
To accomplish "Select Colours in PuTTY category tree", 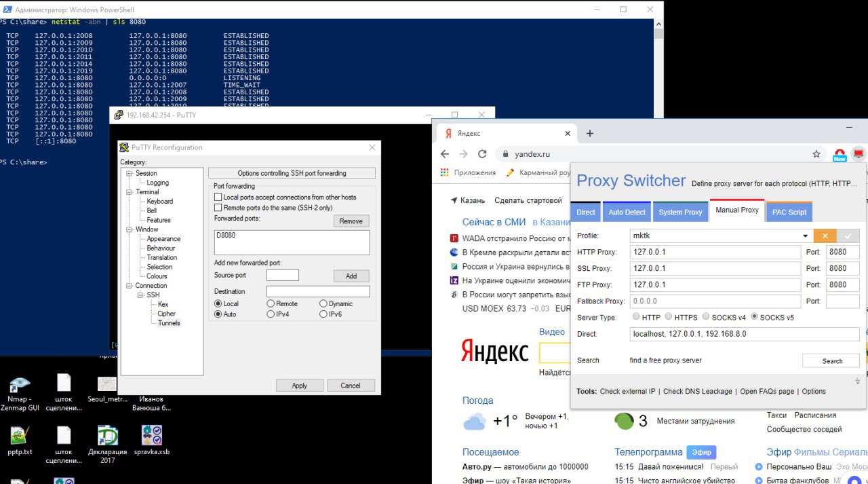I will 157,276.
